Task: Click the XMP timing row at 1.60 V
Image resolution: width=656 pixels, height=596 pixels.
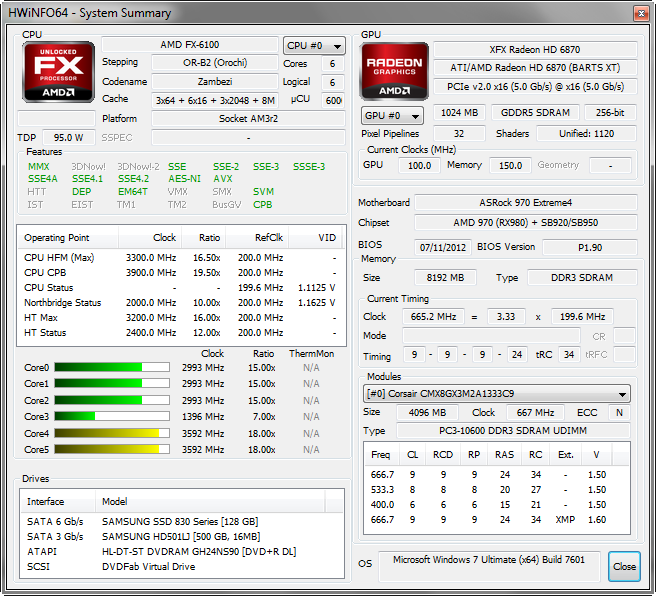Action: pyautogui.click(x=497, y=520)
